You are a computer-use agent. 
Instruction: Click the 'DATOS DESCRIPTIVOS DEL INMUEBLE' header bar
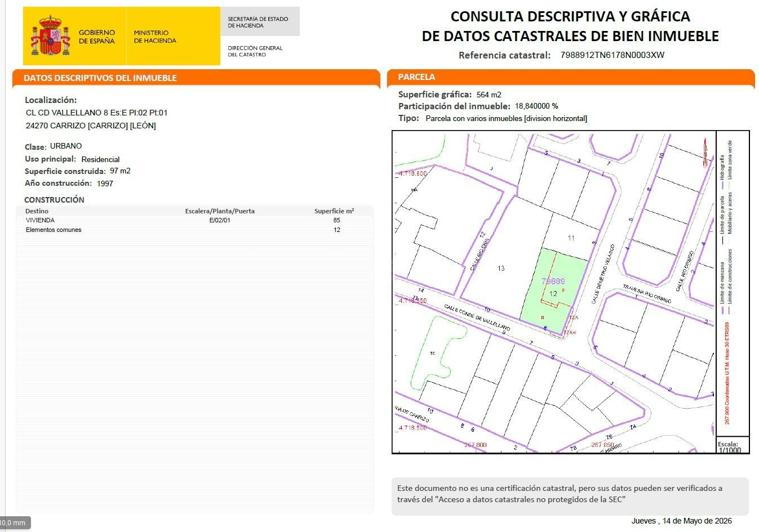click(196, 78)
